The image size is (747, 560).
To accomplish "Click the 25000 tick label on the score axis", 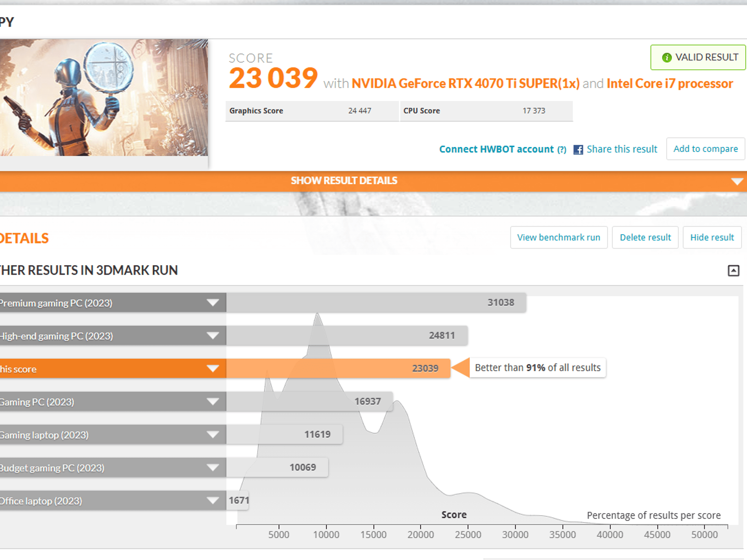I will coord(468,535).
